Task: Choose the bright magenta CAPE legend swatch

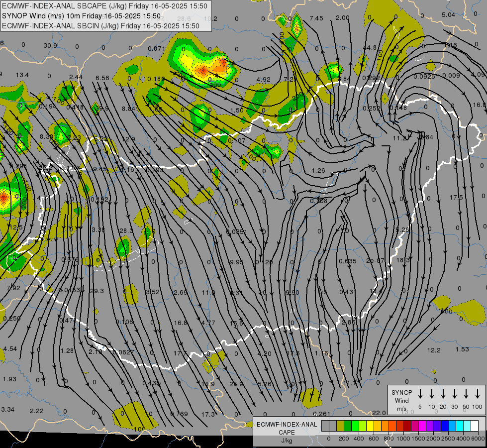Action: pyautogui.click(x=422, y=426)
